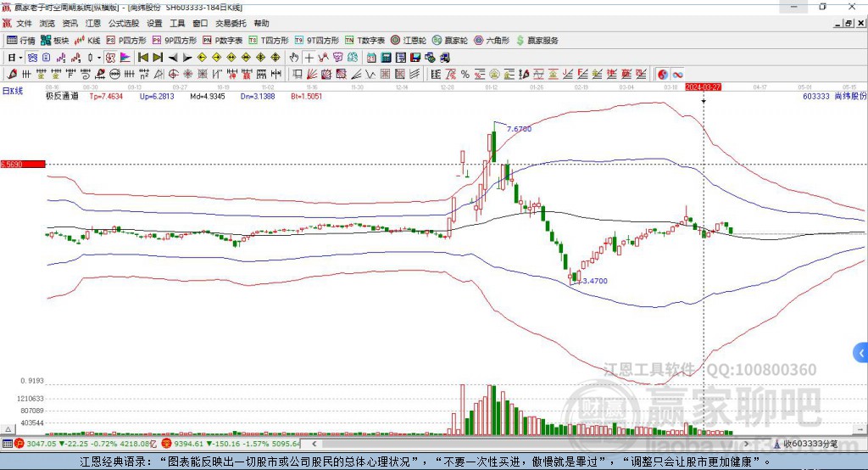This screenshot has height=470, width=868.
Task: Jump to first bar icon
Action: click(142, 58)
